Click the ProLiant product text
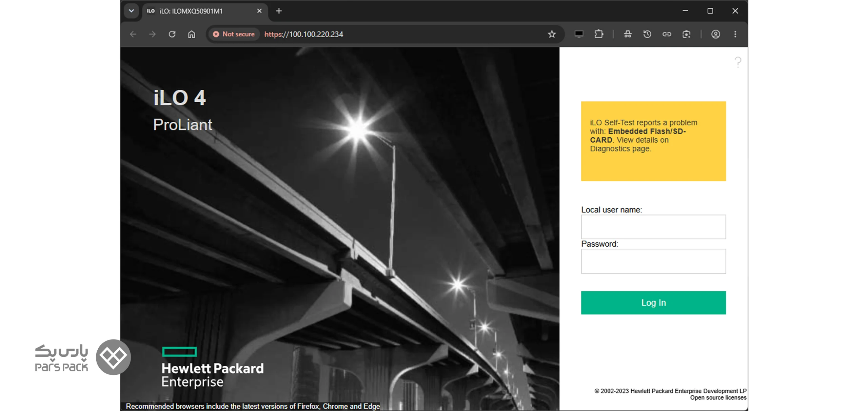This screenshot has width=868, height=411. coord(182,125)
